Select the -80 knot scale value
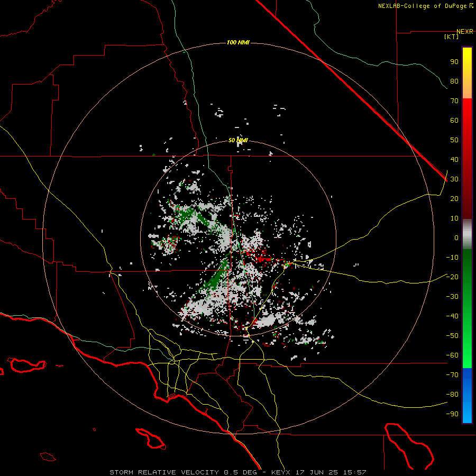 tap(452, 395)
